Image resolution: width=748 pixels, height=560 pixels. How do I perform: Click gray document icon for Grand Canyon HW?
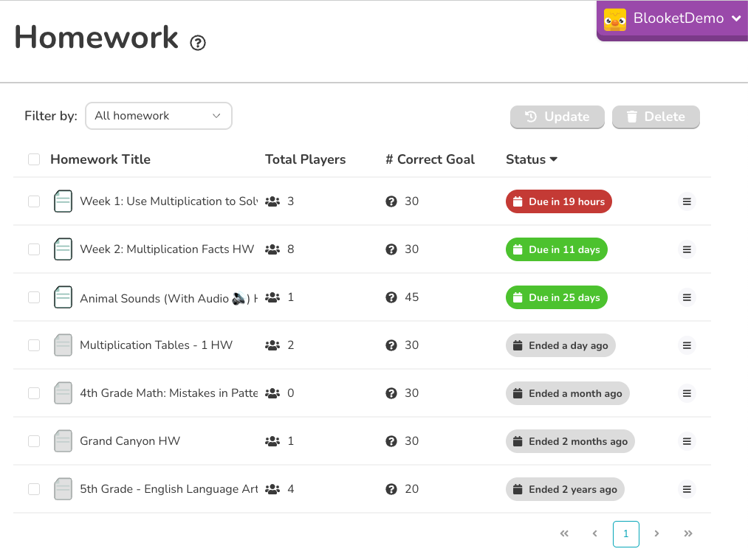click(64, 441)
